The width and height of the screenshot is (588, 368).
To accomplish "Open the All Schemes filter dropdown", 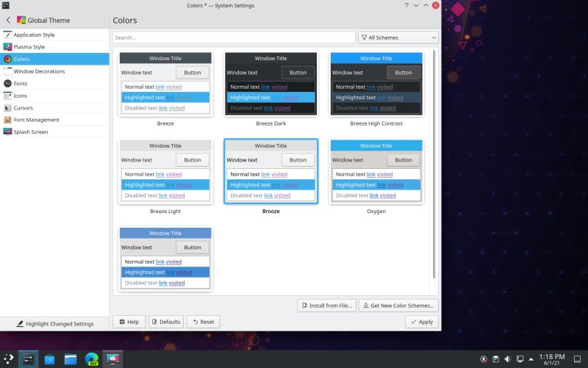I will pos(398,37).
